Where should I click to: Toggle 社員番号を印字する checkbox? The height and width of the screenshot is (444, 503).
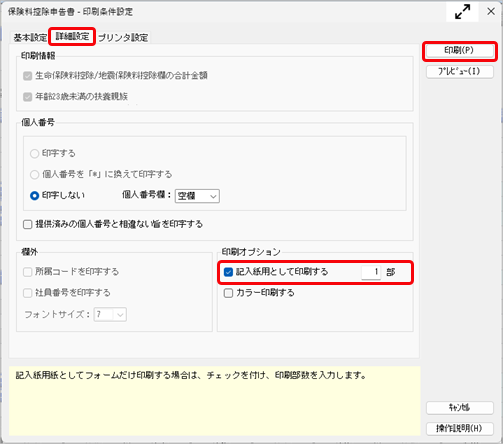click(x=27, y=293)
